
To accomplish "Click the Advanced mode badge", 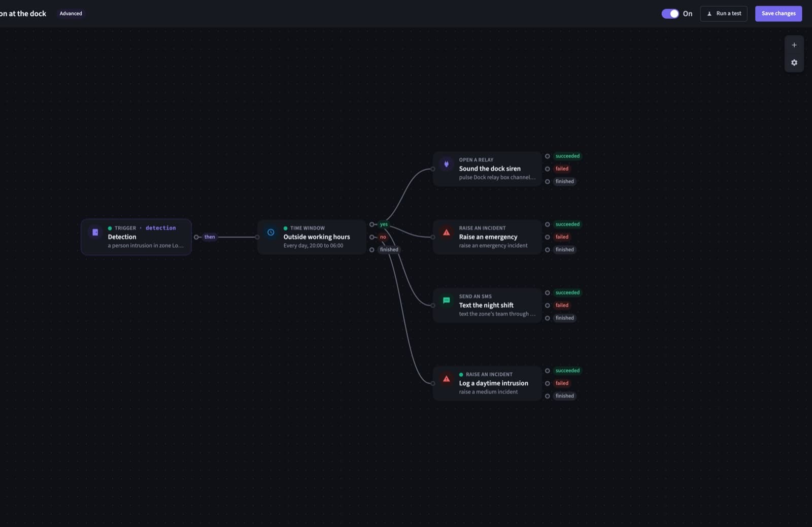I will (71, 14).
